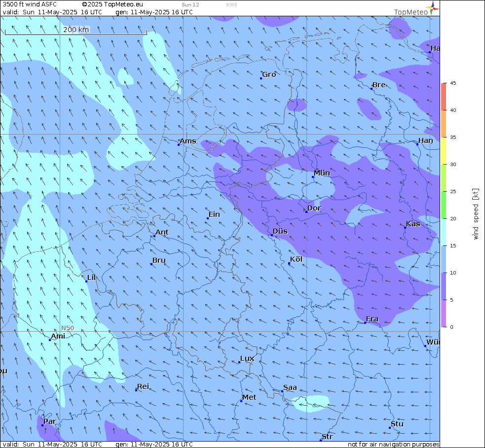Select the "©2025 TopMeteo.eu" copyright text
This screenshot has width=485, height=448.
pyautogui.click(x=112, y=4)
